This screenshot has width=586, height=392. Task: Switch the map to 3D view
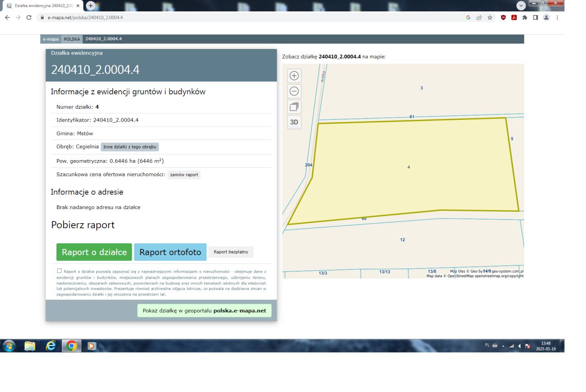click(x=294, y=122)
